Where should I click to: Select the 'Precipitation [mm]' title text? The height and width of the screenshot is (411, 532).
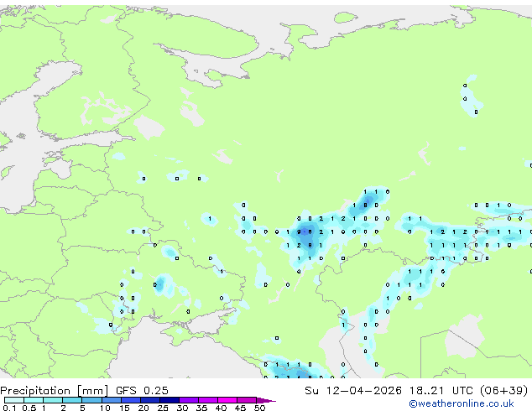pyautogui.click(x=54, y=391)
